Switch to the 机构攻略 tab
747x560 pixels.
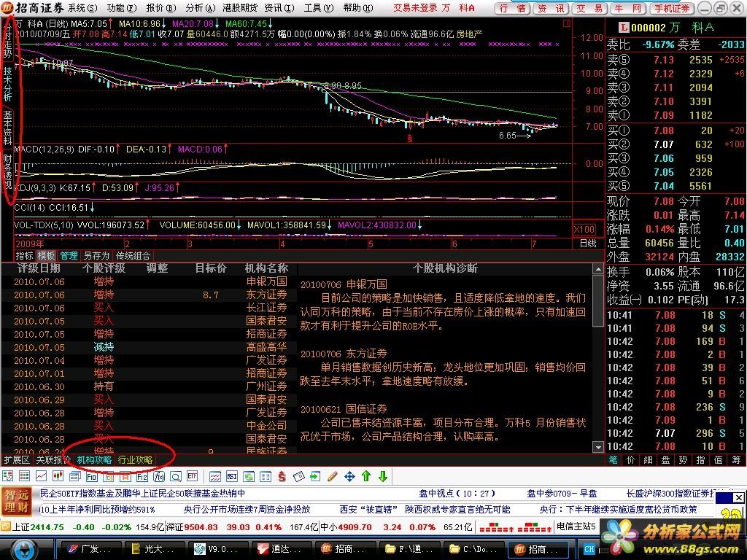point(94,460)
